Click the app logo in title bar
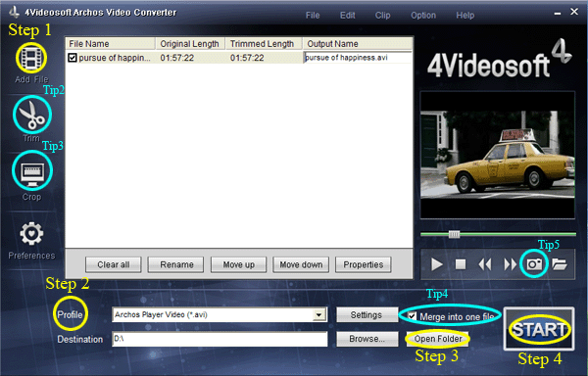The image size is (588, 376). coord(15,12)
